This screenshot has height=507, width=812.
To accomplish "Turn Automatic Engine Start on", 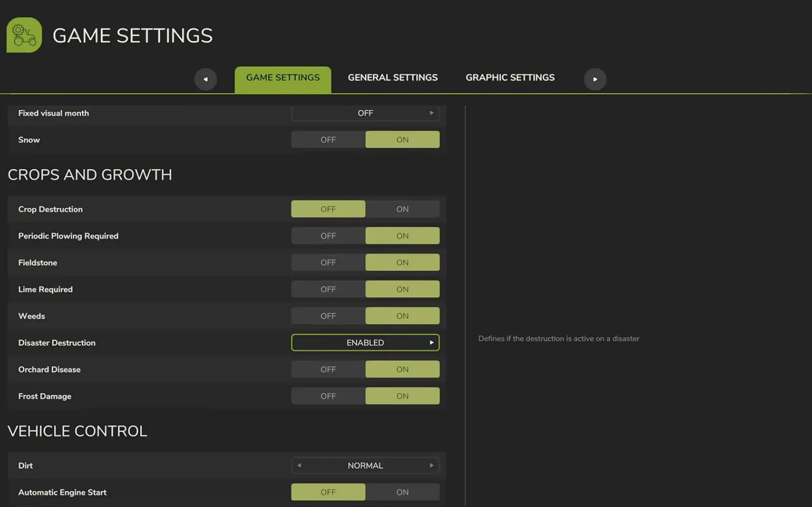I will pyautogui.click(x=402, y=492).
